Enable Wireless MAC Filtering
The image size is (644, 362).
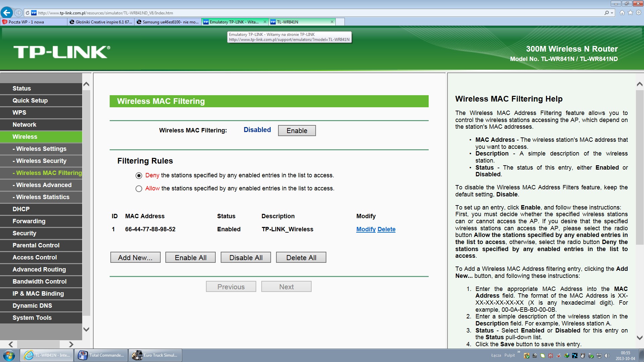tap(297, 131)
